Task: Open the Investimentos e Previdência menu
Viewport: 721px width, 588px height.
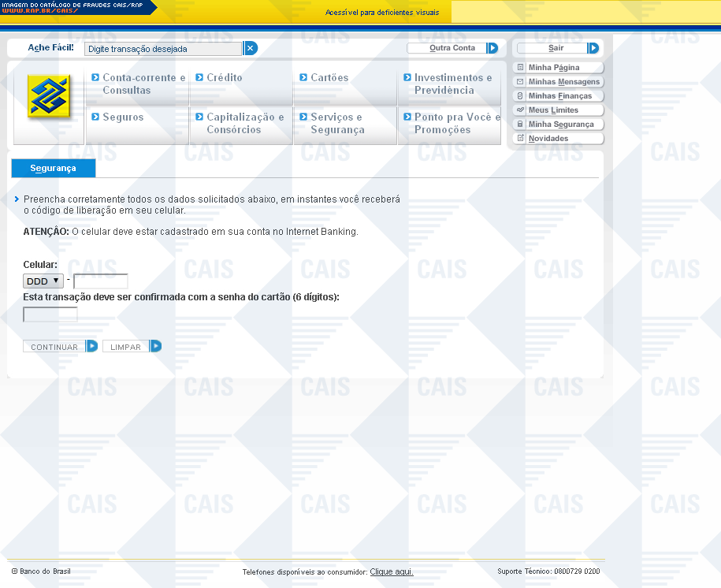Action: click(449, 84)
